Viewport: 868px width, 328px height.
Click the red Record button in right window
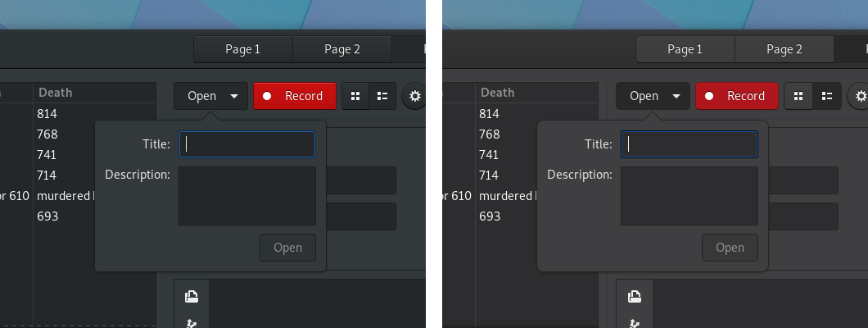737,96
